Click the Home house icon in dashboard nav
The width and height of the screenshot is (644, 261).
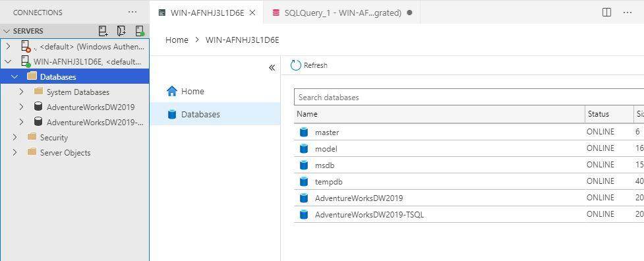[x=172, y=91]
